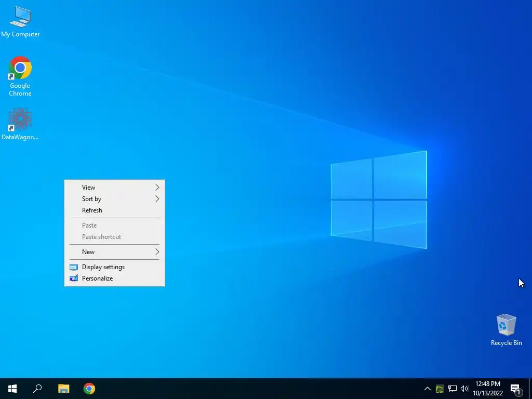Open the volume speaker tray icon

[464, 389]
